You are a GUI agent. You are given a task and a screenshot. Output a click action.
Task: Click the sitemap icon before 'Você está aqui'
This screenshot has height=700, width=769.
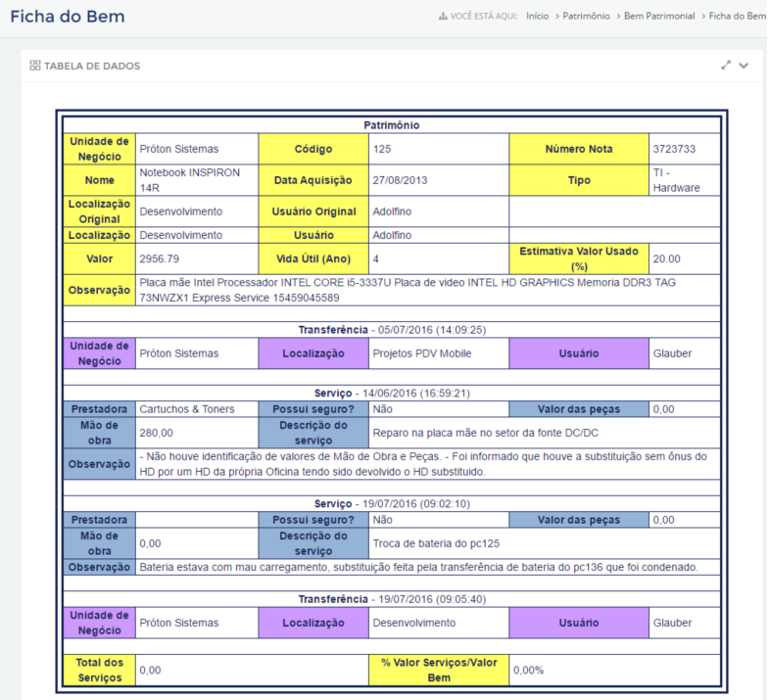(443, 17)
